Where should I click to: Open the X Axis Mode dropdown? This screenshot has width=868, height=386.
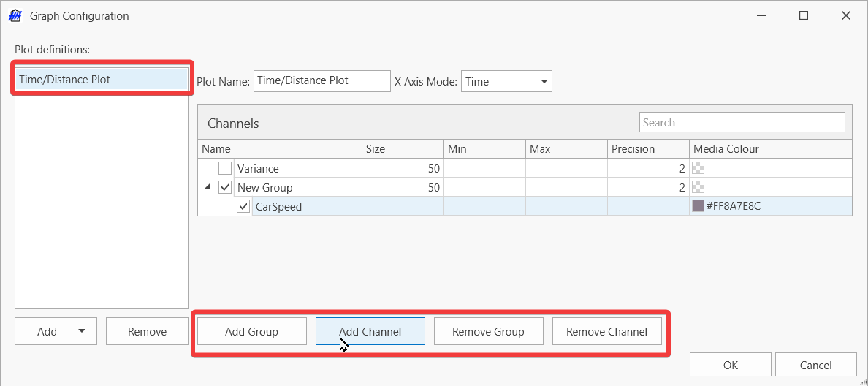pos(544,81)
